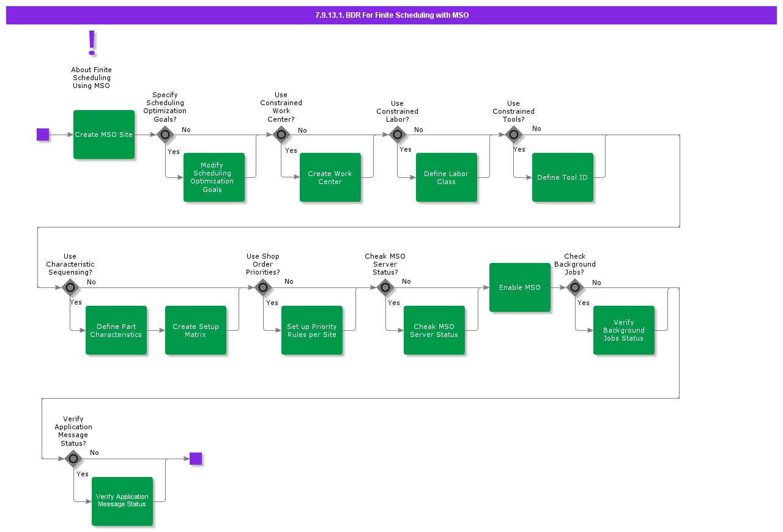Viewport: 783px width, 532px height.
Task: Click the Yes label under Constrained Tools gateway
Action: coord(519,149)
